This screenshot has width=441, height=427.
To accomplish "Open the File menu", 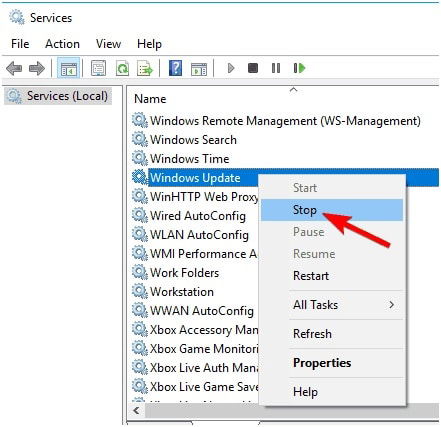I will pos(20,44).
